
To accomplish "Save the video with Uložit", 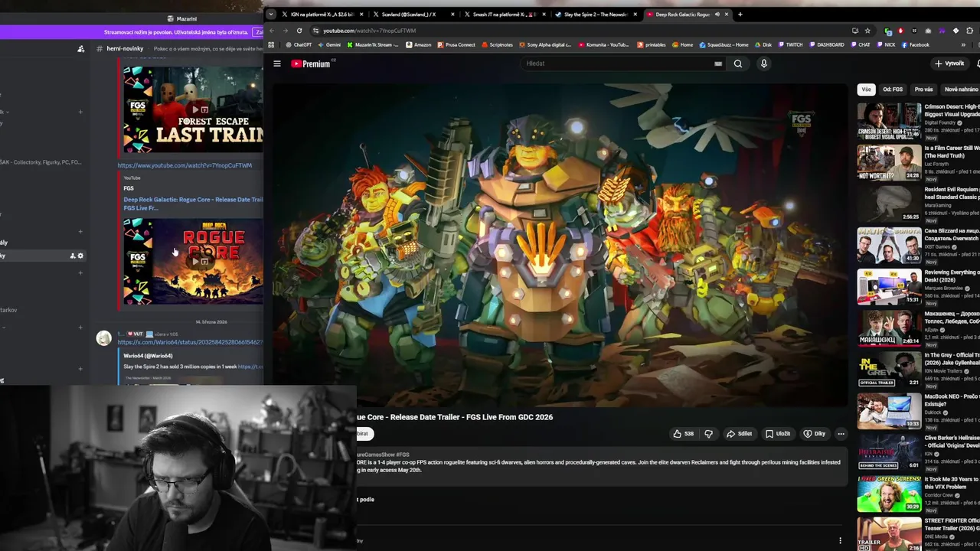I will point(778,433).
